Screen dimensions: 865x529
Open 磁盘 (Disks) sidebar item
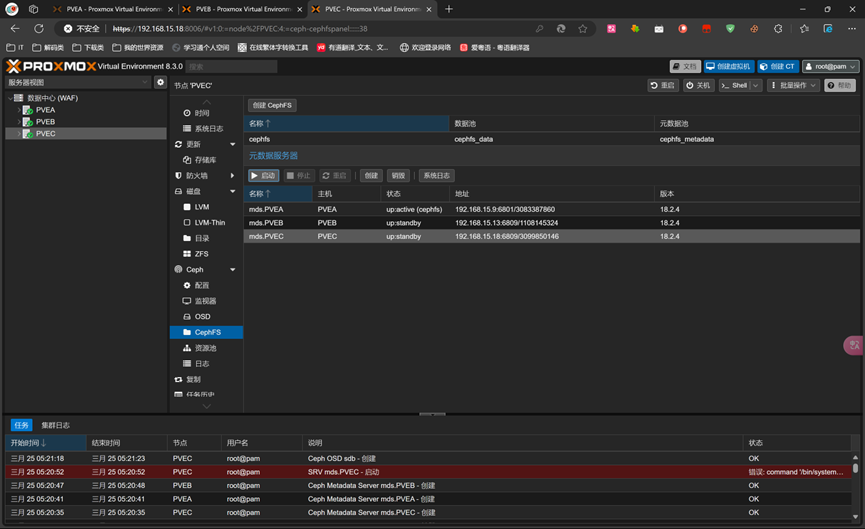193,191
